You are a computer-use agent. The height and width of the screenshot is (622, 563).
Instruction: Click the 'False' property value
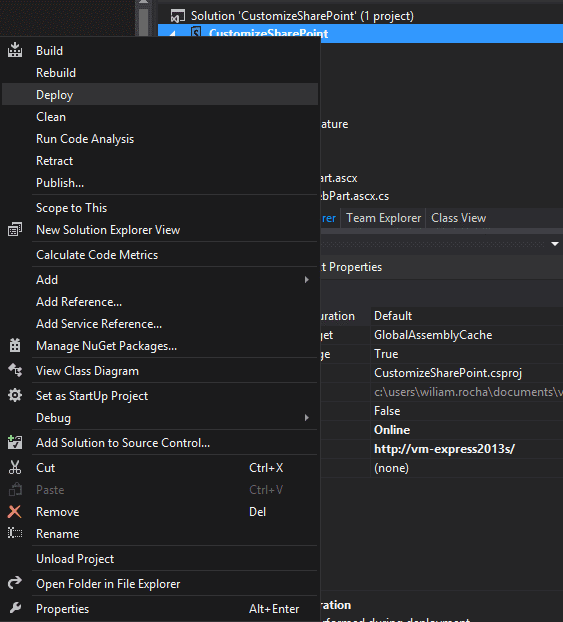click(x=387, y=411)
